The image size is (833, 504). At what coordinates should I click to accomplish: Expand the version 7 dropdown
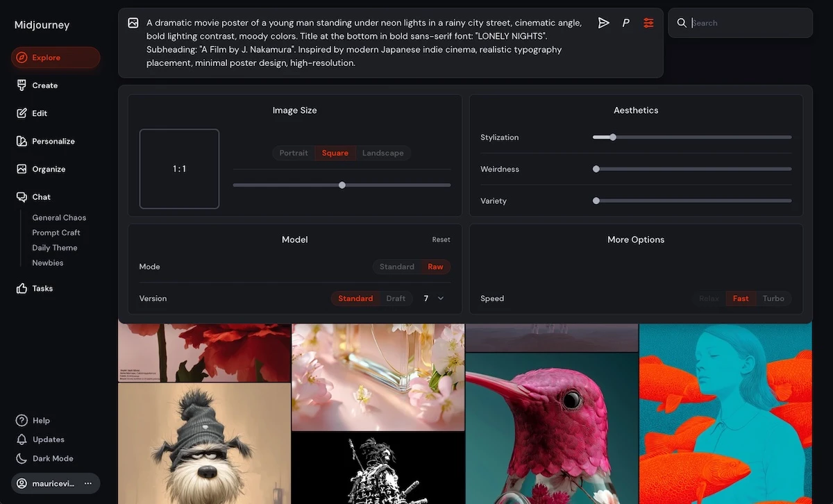pyautogui.click(x=433, y=299)
